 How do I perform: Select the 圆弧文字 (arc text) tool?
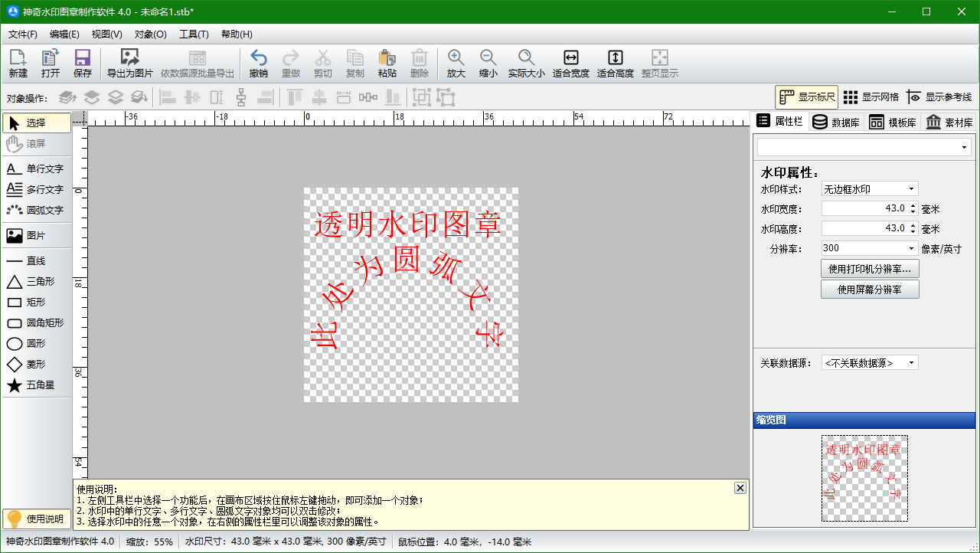click(x=36, y=210)
